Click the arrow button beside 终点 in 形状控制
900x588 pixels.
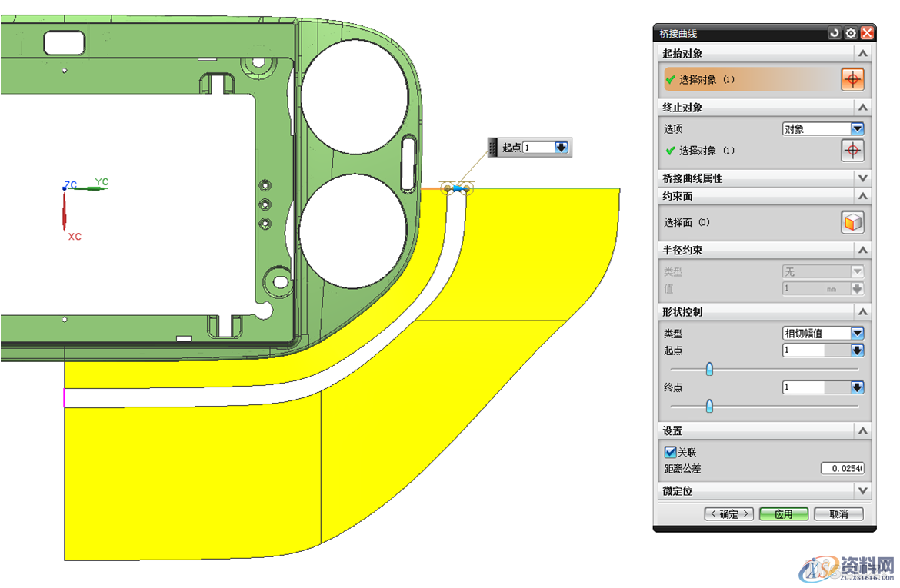[x=857, y=387]
